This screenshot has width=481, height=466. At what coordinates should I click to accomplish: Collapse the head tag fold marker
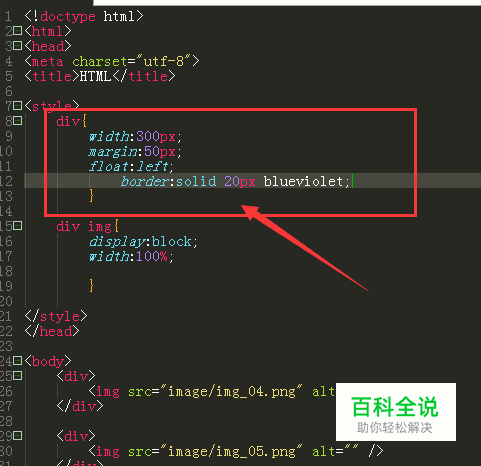(x=18, y=45)
